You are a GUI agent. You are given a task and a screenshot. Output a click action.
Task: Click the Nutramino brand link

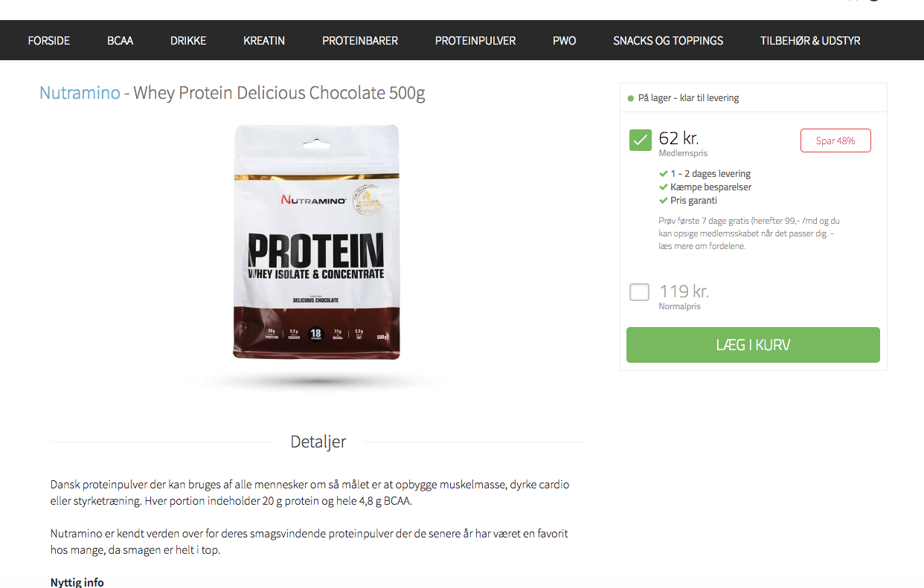pyautogui.click(x=80, y=93)
